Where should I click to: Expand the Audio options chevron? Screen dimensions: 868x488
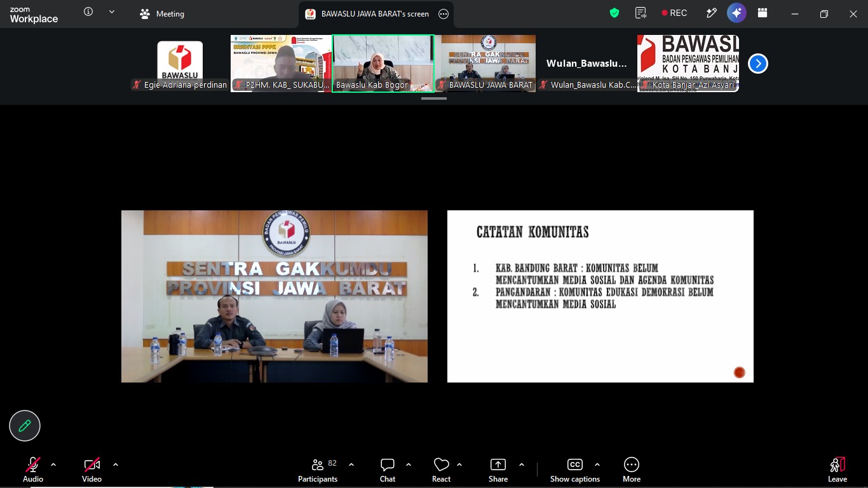(53, 464)
